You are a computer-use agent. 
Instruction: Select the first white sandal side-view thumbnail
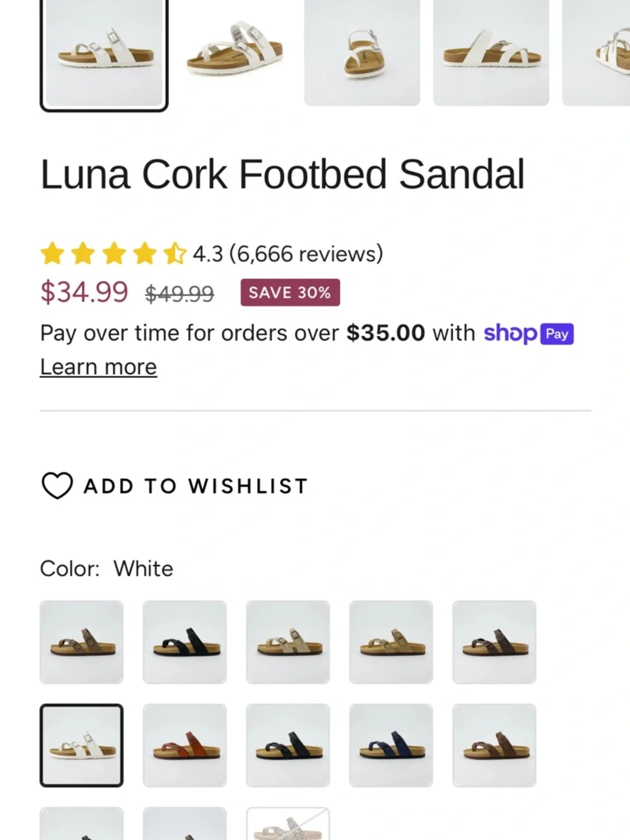[104, 54]
